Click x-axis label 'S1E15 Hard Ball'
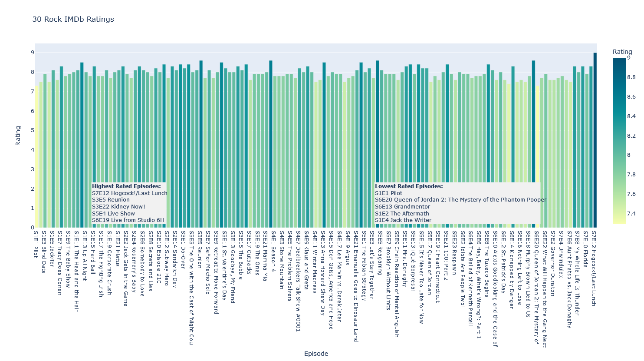The height and width of the screenshot is (361, 644). [x=93, y=252]
